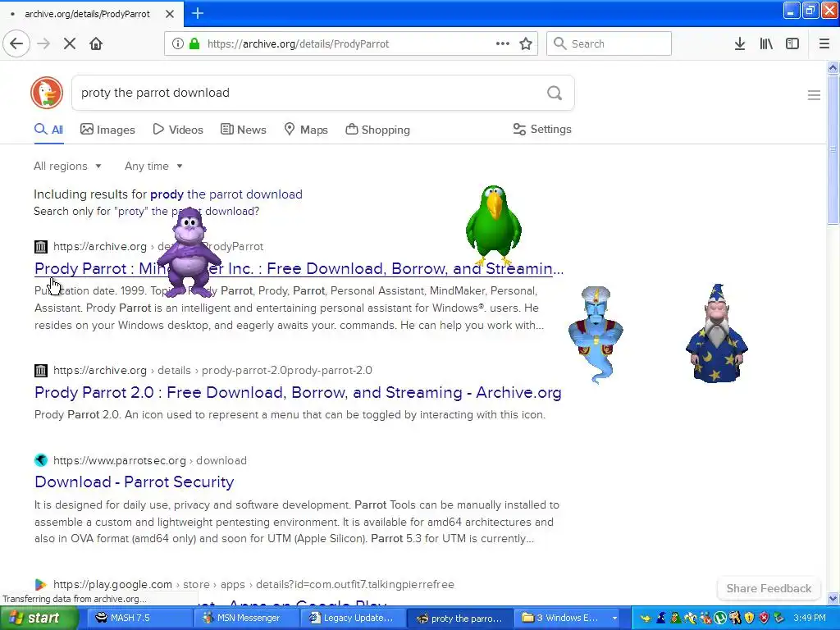The image size is (840, 630).
Task: Open the Firefox hamburger menu
Action: pos(824,43)
